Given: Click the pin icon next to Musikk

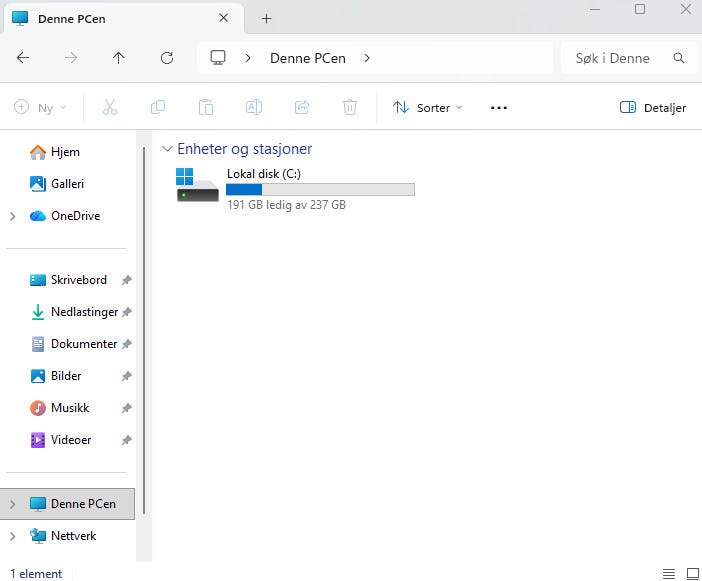Looking at the screenshot, I should (127, 408).
